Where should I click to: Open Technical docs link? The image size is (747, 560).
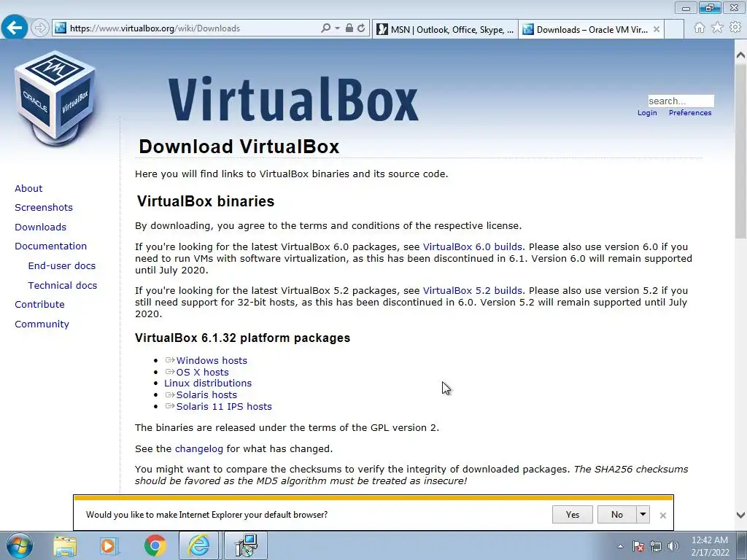[x=63, y=285]
